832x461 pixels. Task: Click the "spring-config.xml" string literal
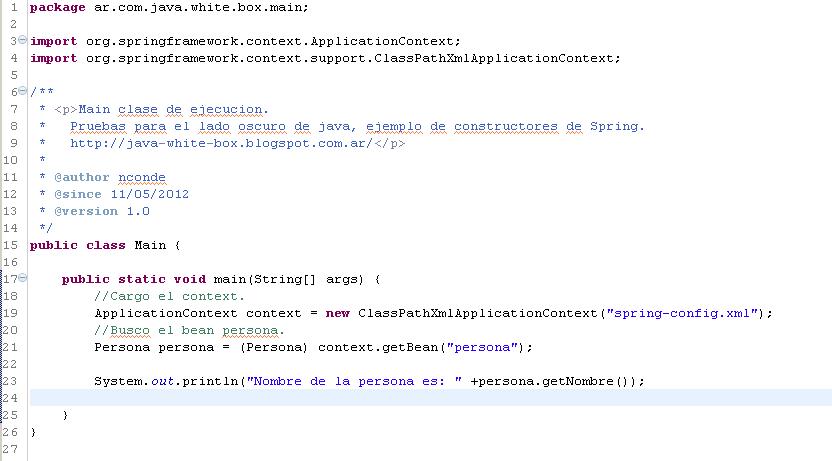[x=682, y=313]
